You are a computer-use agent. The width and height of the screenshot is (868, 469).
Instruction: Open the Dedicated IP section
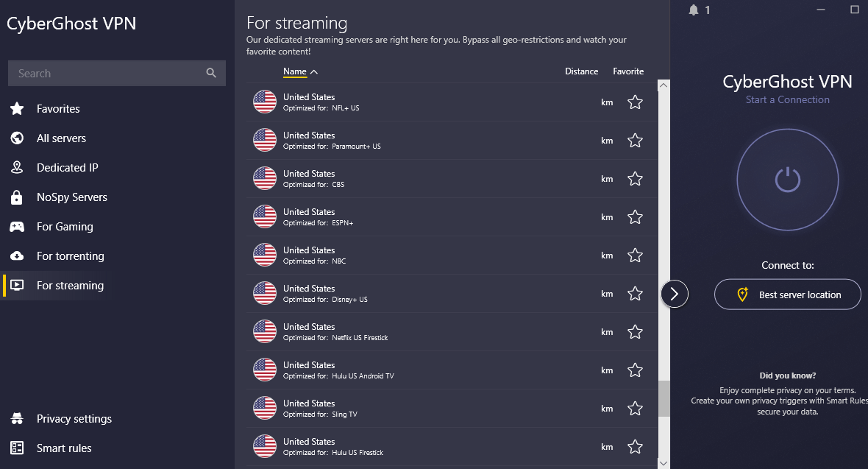[x=67, y=168]
